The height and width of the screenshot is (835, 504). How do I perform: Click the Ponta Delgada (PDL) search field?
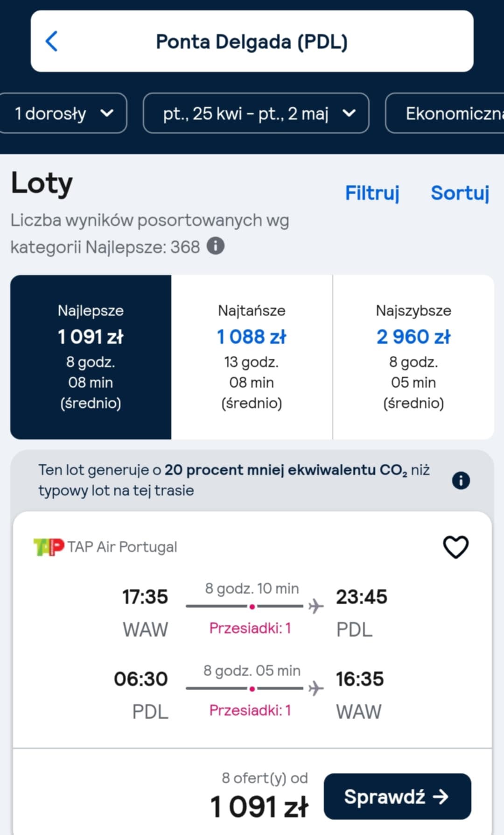pyautogui.click(x=252, y=41)
